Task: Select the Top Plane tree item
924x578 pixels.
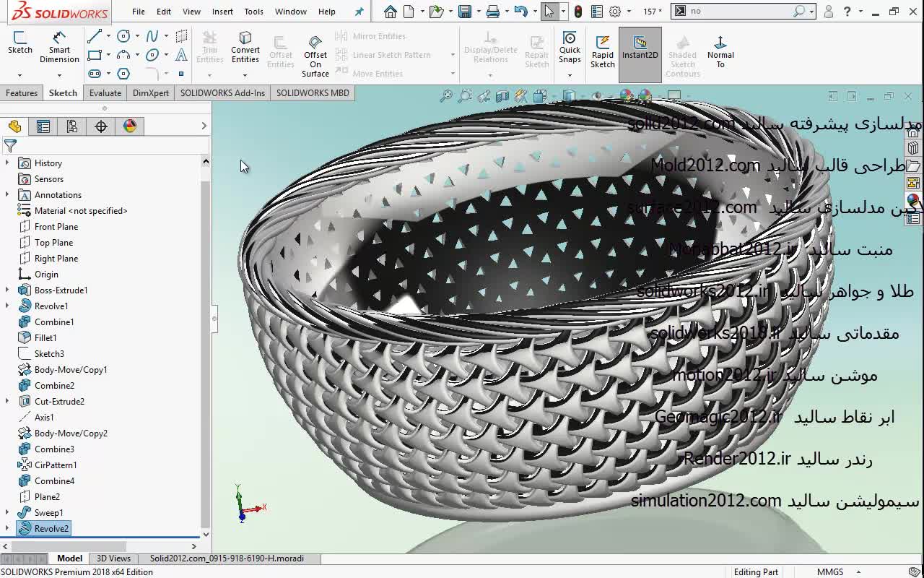Action: point(53,243)
